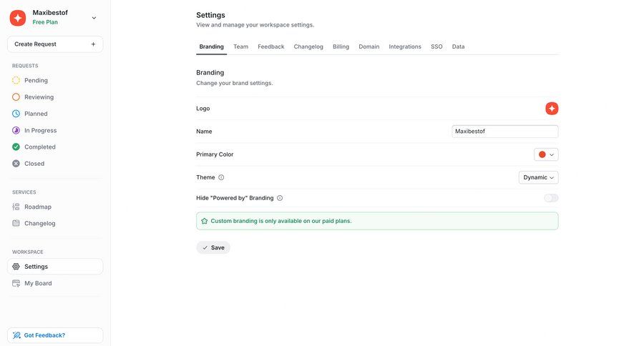Switch to the Team tab
The image size is (644, 346).
click(240, 46)
